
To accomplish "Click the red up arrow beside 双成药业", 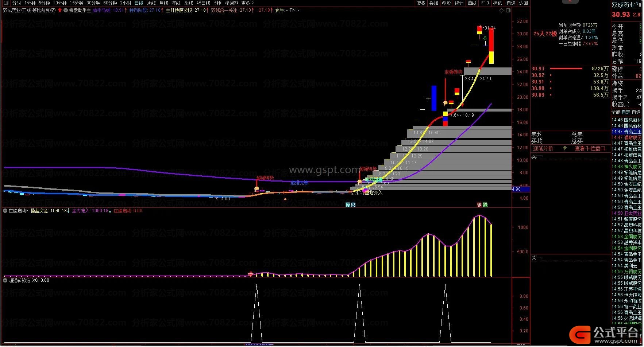I will click(60, 10).
